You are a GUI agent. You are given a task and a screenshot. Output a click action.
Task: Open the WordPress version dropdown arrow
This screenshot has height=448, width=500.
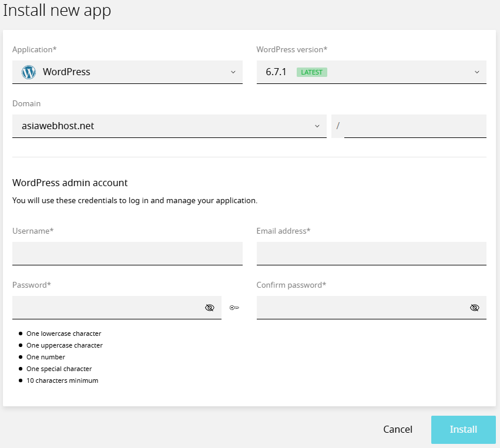coord(476,72)
